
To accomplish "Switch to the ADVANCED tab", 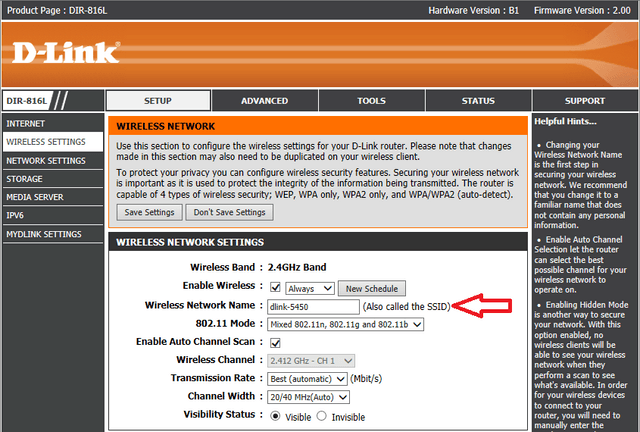I will (264, 100).
